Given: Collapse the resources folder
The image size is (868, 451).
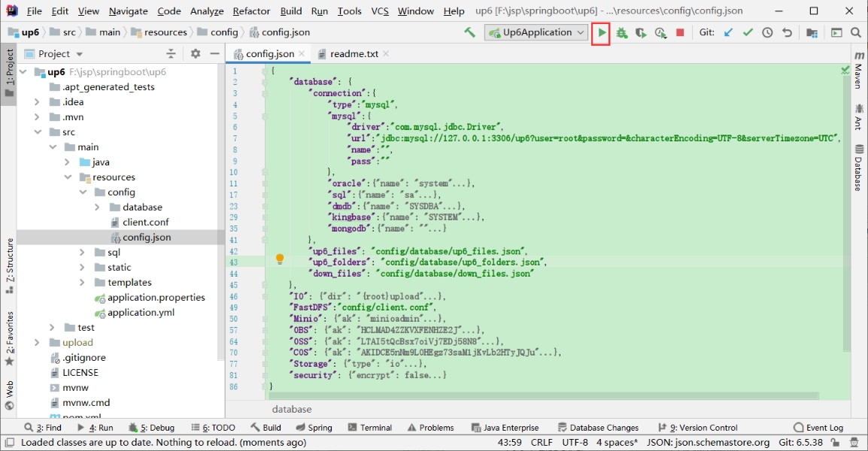Looking at the screenshot, I should 68,177.
